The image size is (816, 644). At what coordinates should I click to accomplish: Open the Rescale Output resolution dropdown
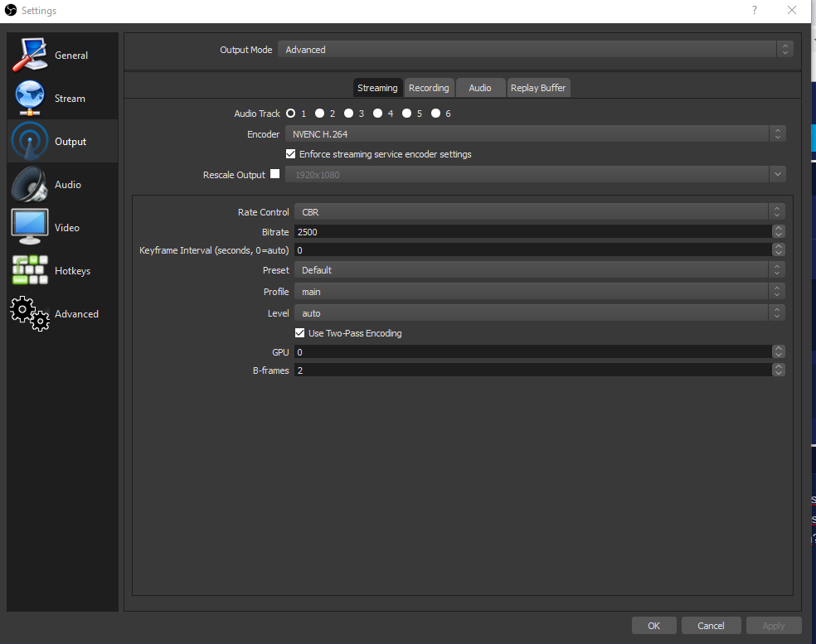pos(536,175)
